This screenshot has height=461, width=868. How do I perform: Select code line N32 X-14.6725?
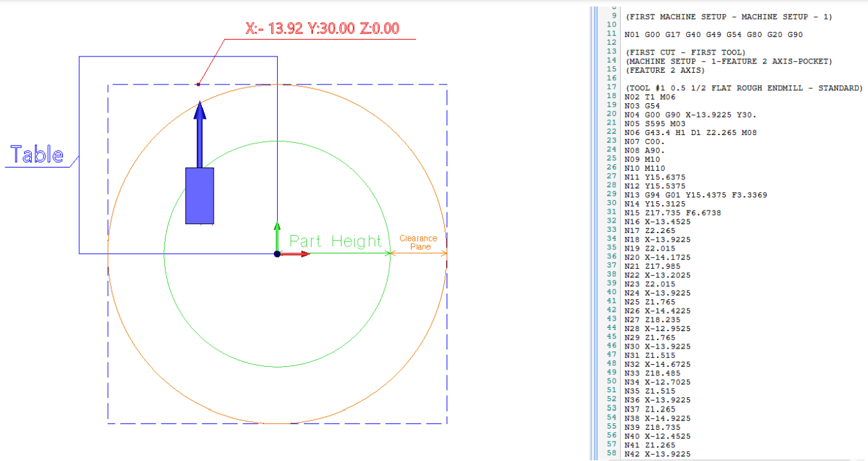[658, 365]
